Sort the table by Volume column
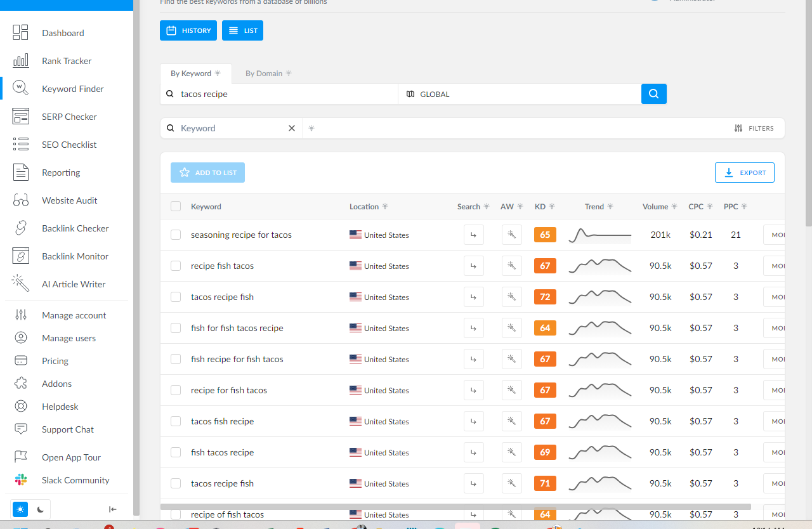The width and height of the screenshot is (812, 529). point(655,206)
